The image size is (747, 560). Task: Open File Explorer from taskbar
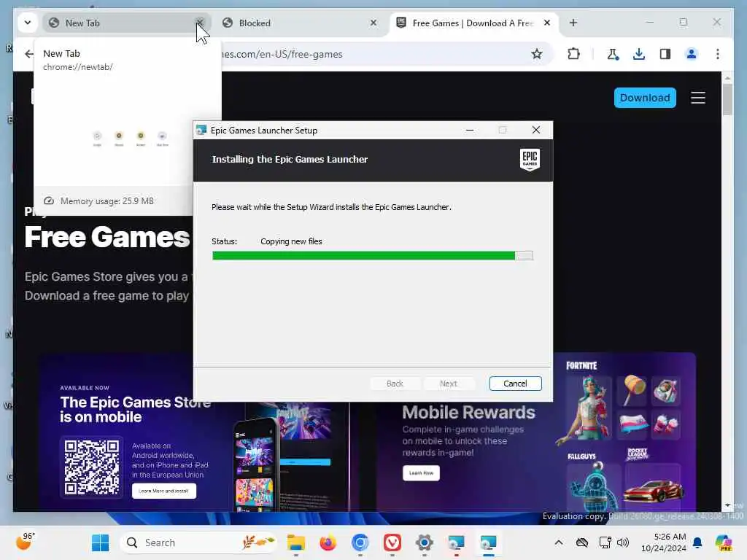tap(296, 542)
